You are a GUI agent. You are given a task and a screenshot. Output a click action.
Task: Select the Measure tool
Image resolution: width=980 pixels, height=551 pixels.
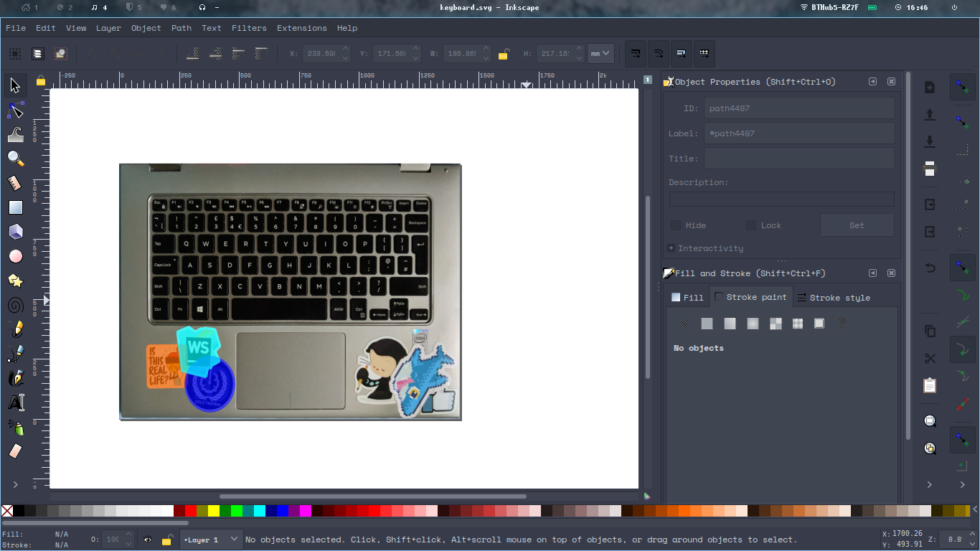pos(14,183)
